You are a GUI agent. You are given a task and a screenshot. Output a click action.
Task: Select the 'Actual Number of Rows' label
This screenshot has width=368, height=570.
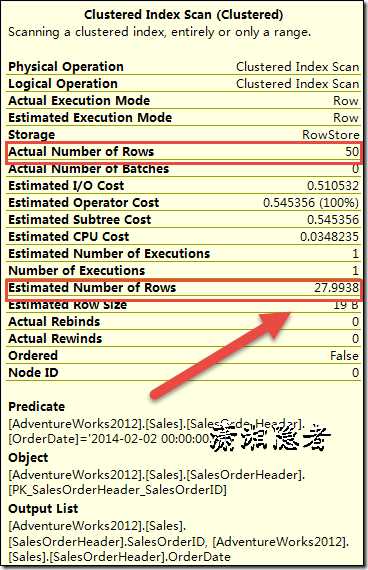coord(81,152)
